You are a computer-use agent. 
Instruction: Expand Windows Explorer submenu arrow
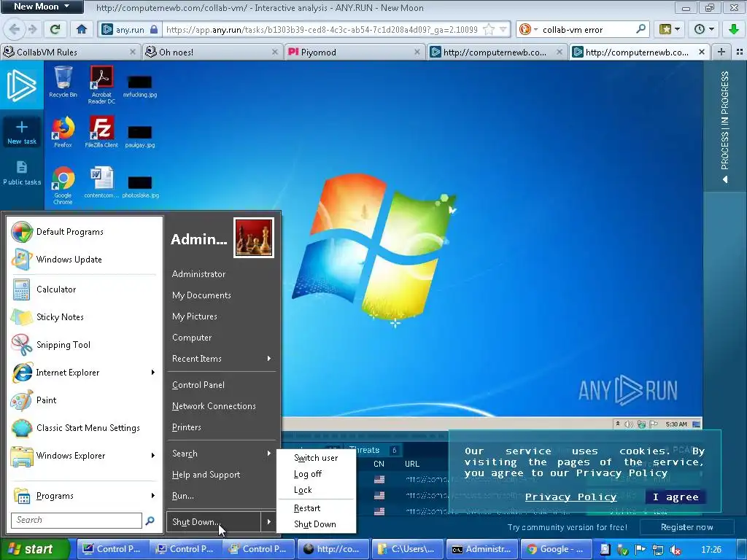153,455
